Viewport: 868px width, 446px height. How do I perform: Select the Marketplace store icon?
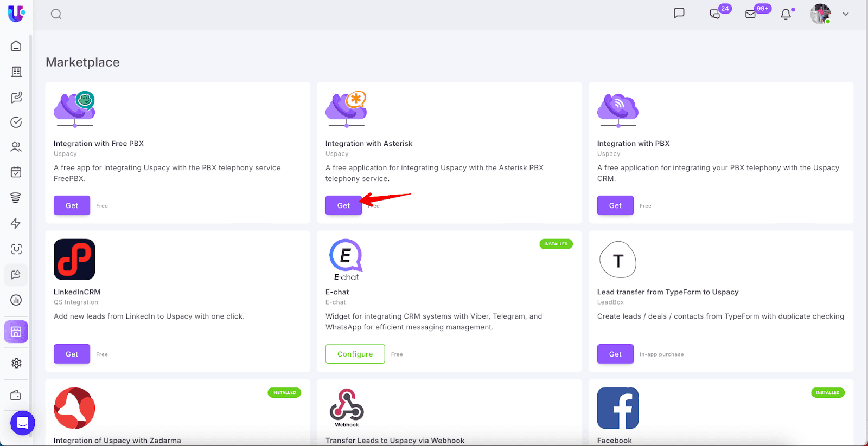click(x=16, y=332)
